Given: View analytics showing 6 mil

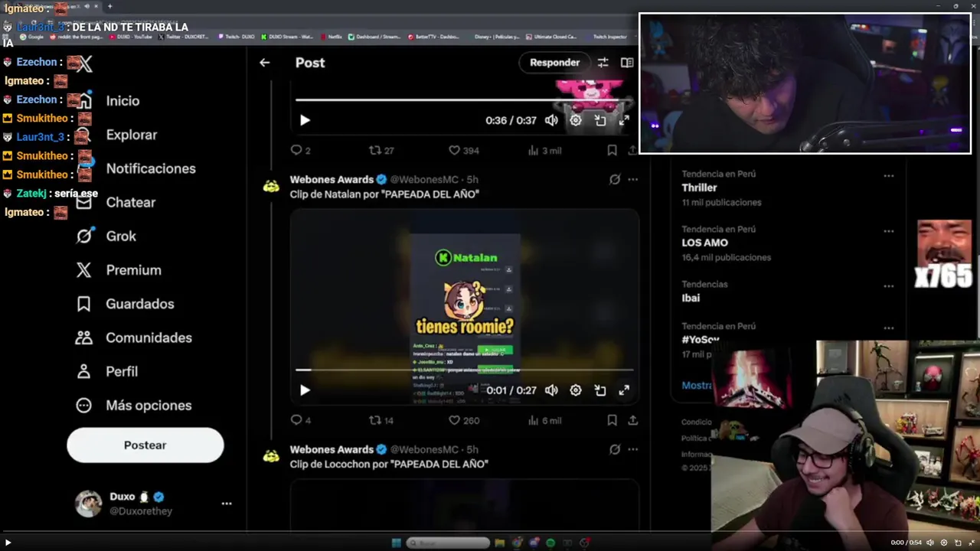Looking at the screenshot, I should tap(544, 420).
